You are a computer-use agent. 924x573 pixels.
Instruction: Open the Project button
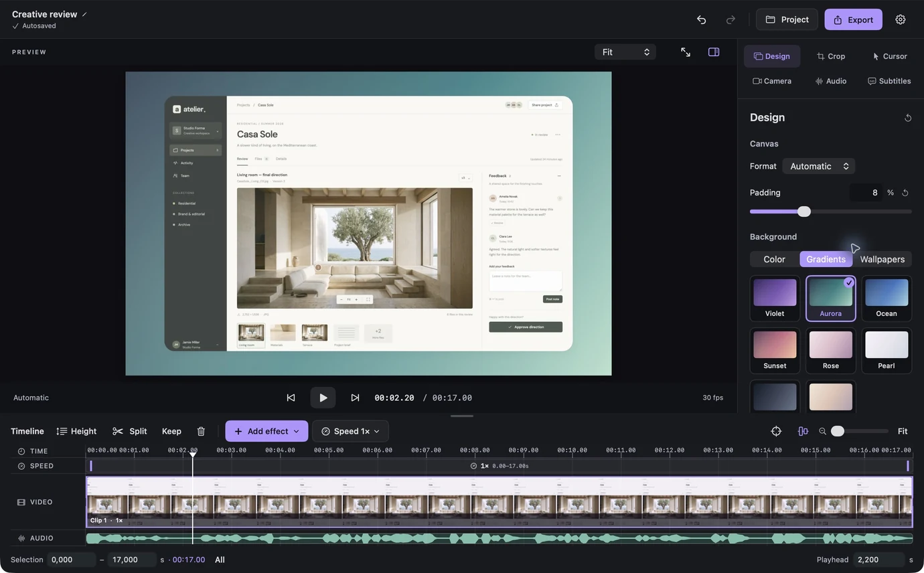(787, 19)
